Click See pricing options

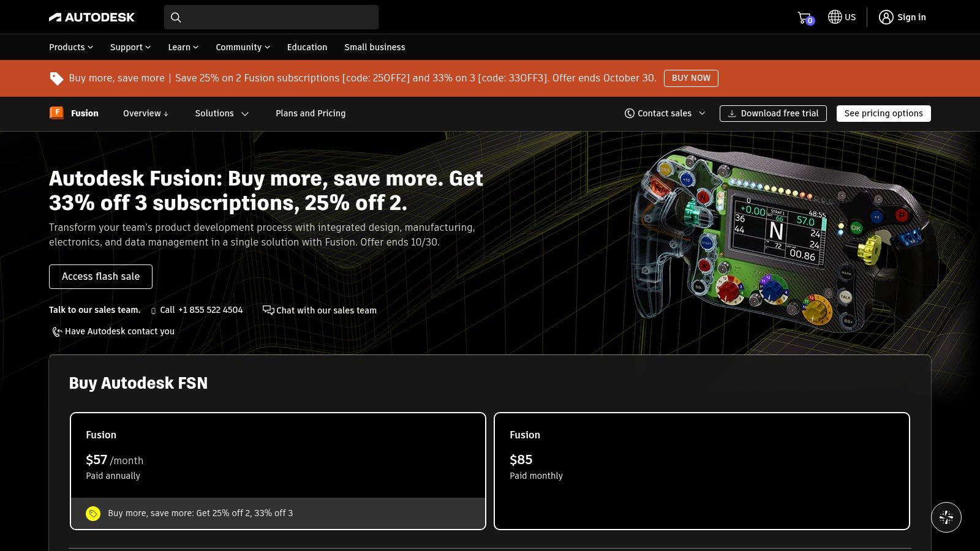pos(883,113)
